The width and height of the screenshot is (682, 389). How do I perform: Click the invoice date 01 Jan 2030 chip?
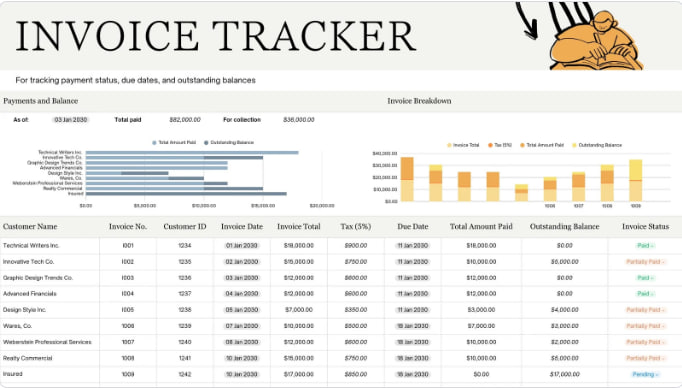[x=242, y=246]
